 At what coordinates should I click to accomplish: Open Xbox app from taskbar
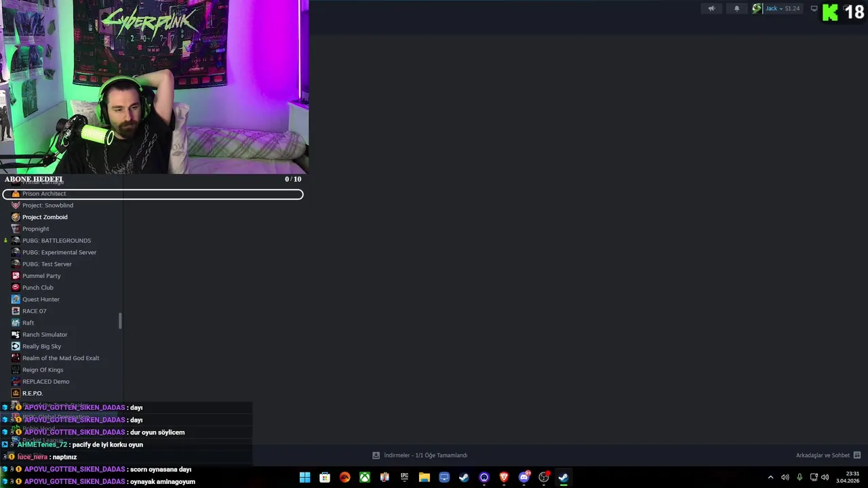365,477
